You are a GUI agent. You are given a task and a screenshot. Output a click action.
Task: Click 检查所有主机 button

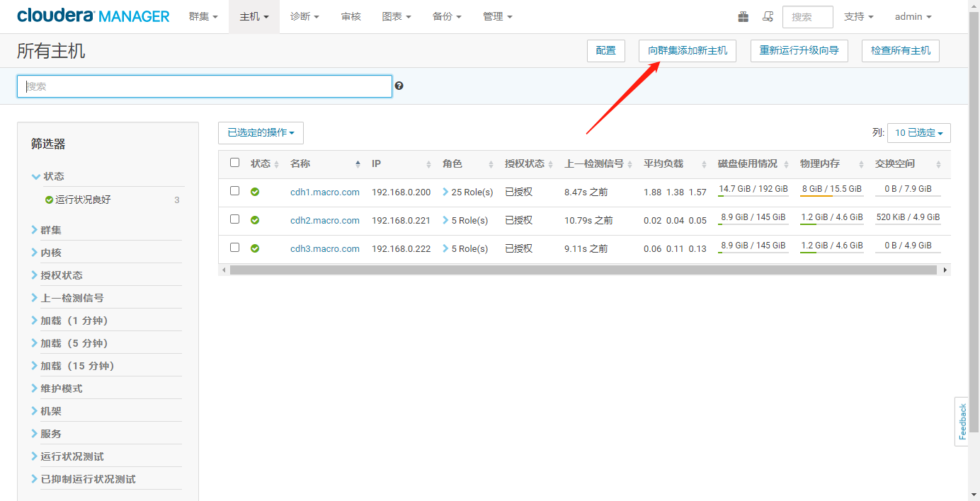tap(901, 50)
